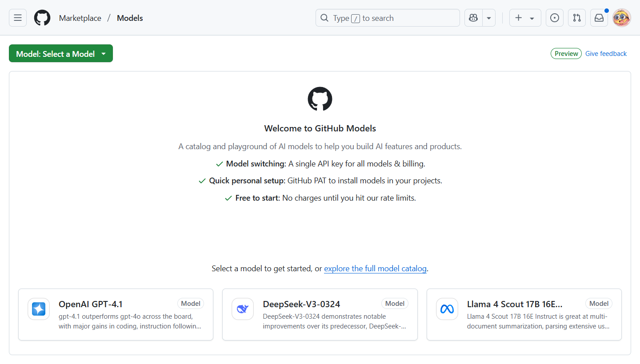Screen dimensions: 640x364
Task: Click the Llama 4 Scout description text
Action: [x=538, y=321]
